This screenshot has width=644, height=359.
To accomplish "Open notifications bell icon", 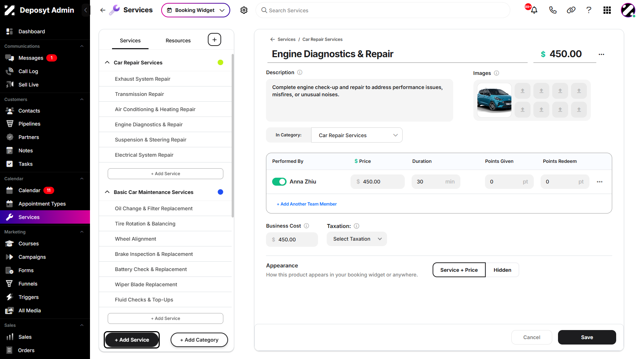I will [x=534, y=10].
